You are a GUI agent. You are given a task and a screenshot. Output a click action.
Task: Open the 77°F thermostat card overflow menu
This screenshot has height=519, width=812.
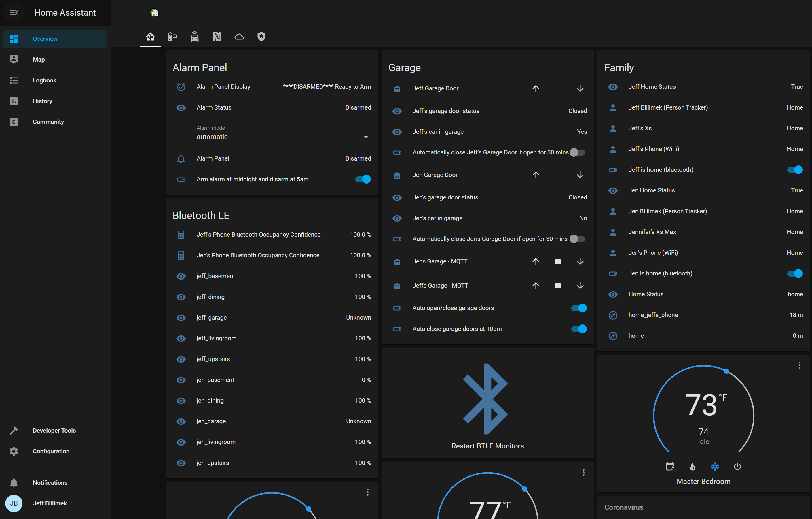tap(583, 472)
